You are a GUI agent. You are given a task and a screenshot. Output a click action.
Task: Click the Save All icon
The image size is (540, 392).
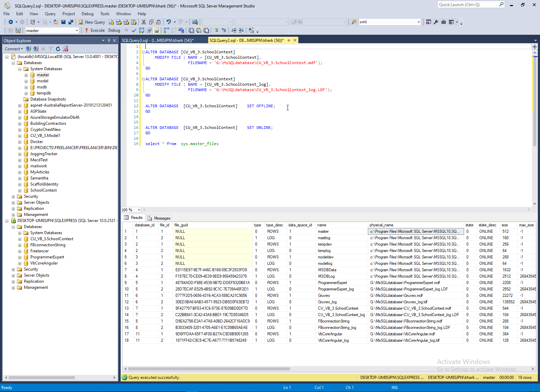(x=71, y=22)
